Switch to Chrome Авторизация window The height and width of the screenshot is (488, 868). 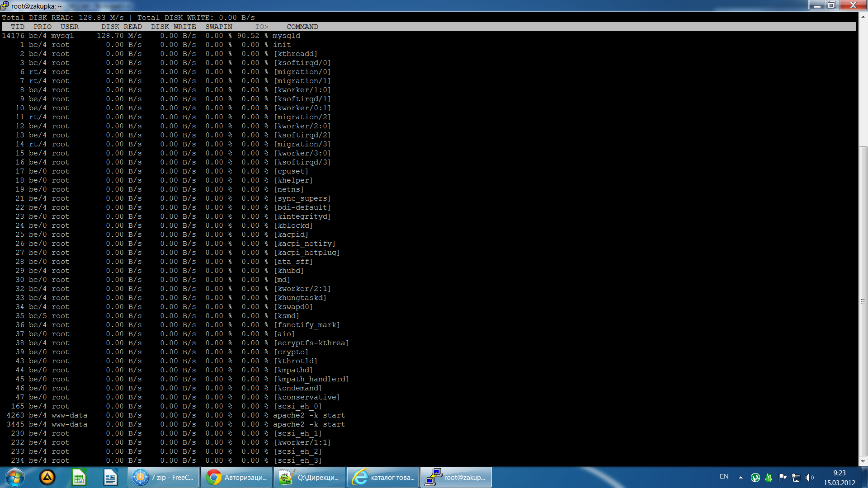click(236, 478)
